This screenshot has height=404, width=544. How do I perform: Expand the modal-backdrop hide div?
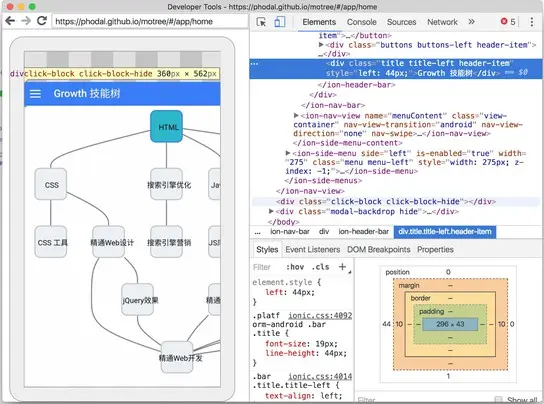pyautogui.click(x=271, y=211)
